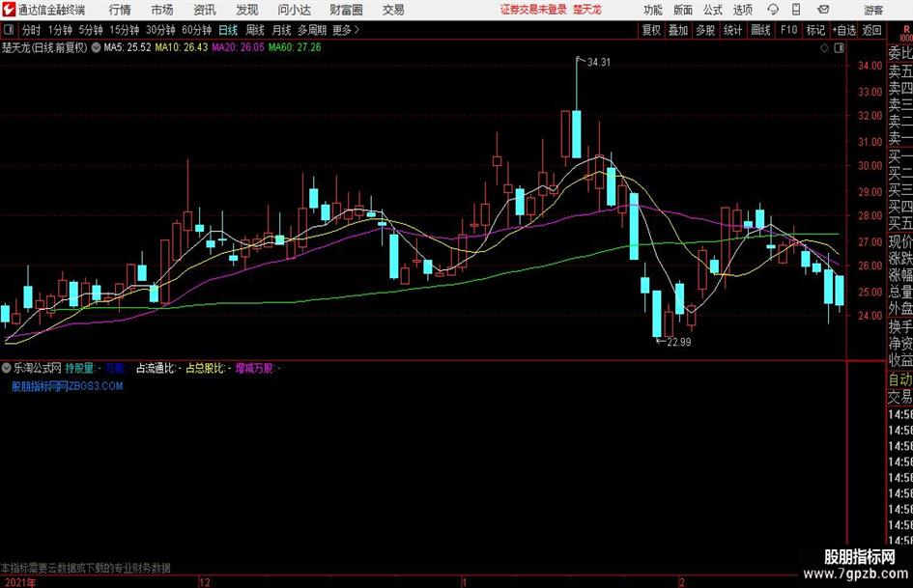Image resolution: width=913 pixels, height=588 pixels.
Task: Switch to the 分时 period tab
Action: (31, 30)
